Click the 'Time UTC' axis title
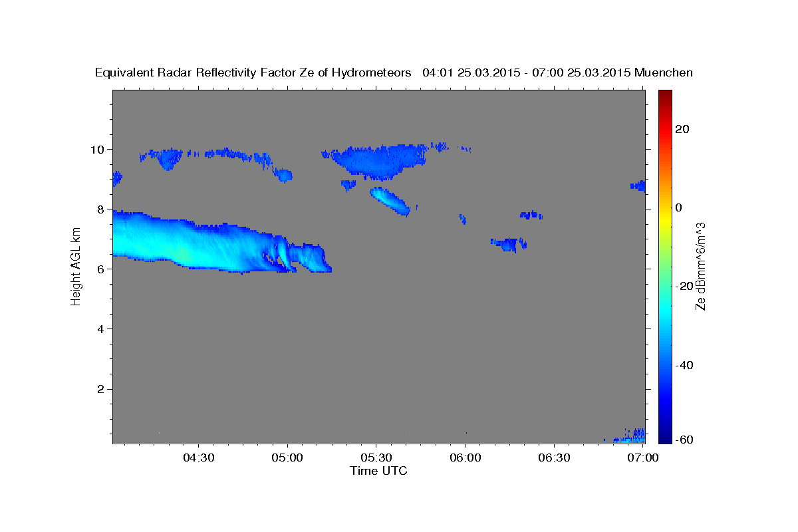The width and height of the screenshot is (798, 532). click(378, 471)
